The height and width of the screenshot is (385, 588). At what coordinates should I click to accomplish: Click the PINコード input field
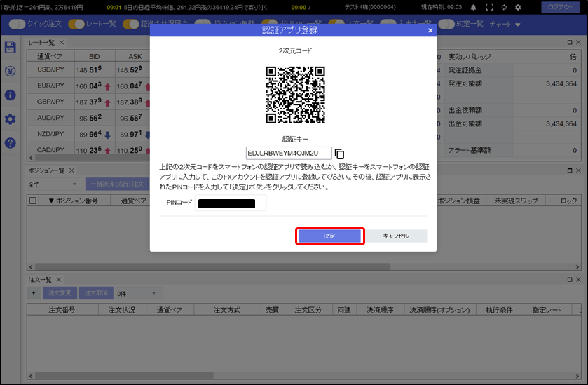pyautogui.click(x=231, y=203)
